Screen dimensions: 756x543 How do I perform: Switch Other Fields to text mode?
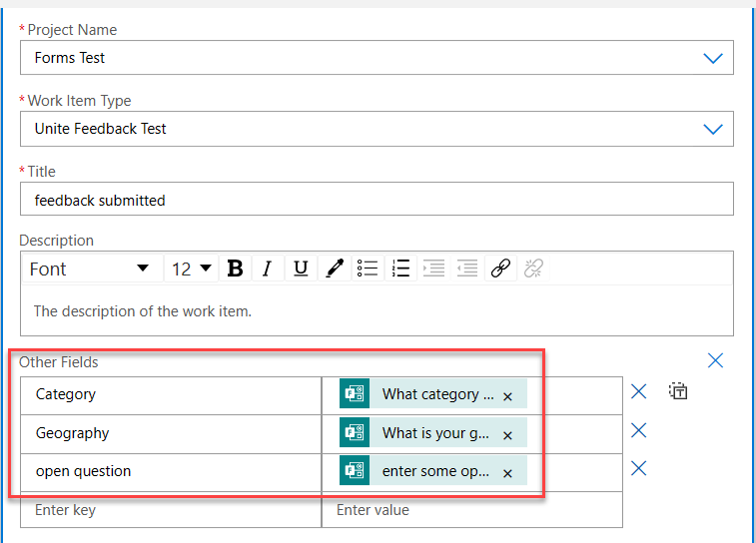coord(678,392)
